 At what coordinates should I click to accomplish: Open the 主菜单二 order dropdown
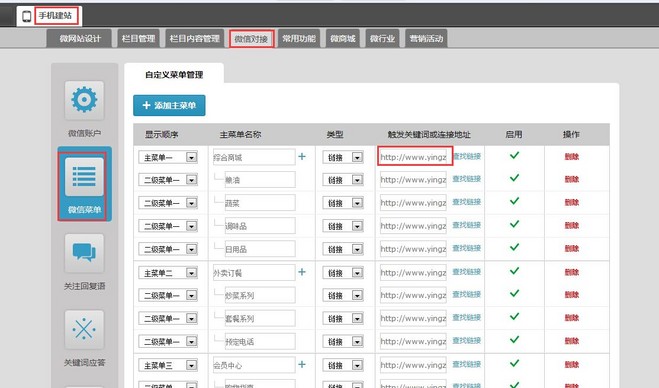[168, 273]
